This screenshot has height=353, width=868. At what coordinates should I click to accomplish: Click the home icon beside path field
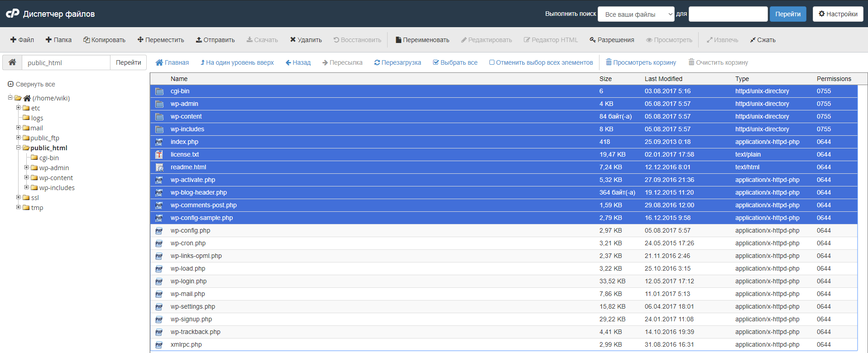pyautogui.click(x=12, y=62)
